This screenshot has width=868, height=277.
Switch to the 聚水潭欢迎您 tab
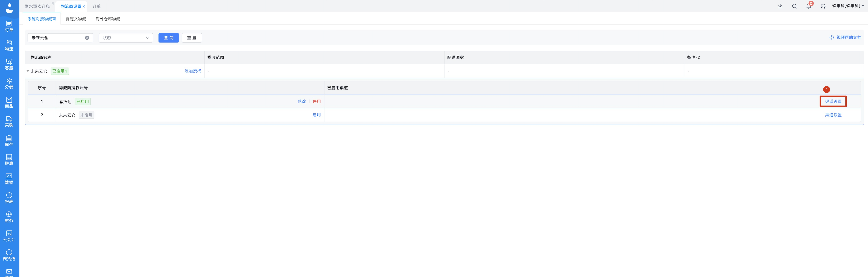pos(37,6)
